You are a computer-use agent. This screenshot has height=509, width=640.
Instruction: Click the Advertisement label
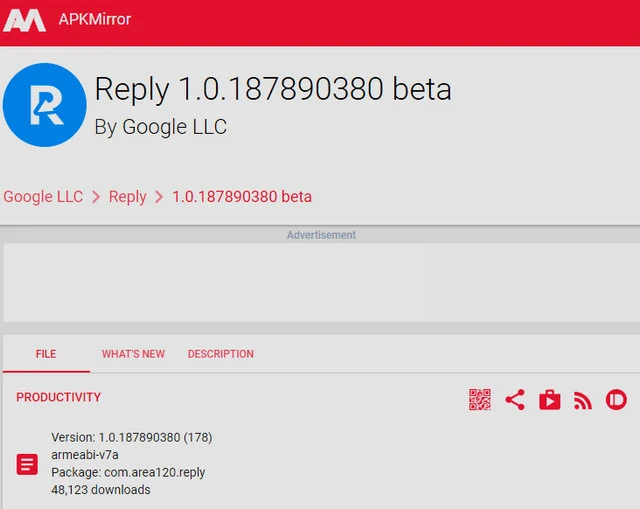[x=321, y=235]
